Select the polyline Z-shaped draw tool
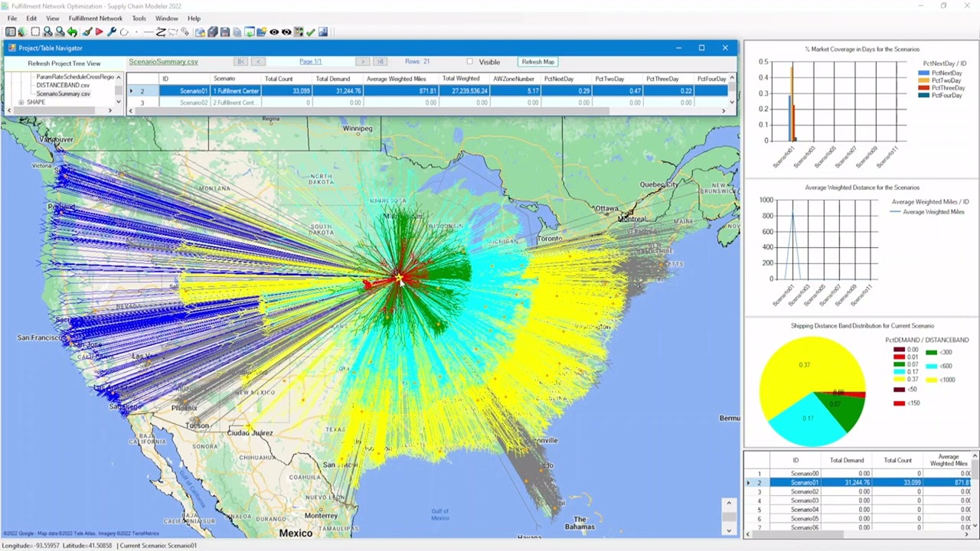980x551 pixels. [x=160, y=32]
